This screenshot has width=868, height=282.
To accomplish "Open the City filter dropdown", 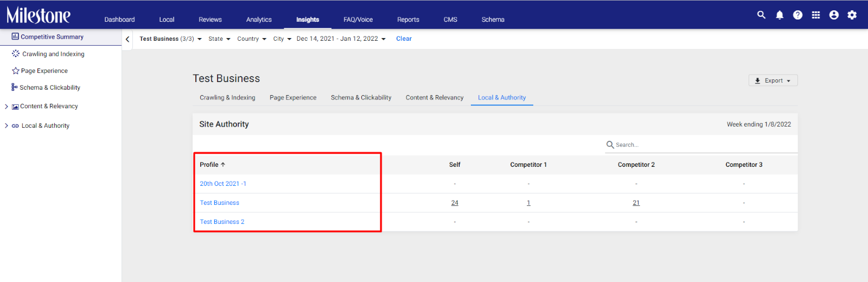I will [x=282, y=39].
